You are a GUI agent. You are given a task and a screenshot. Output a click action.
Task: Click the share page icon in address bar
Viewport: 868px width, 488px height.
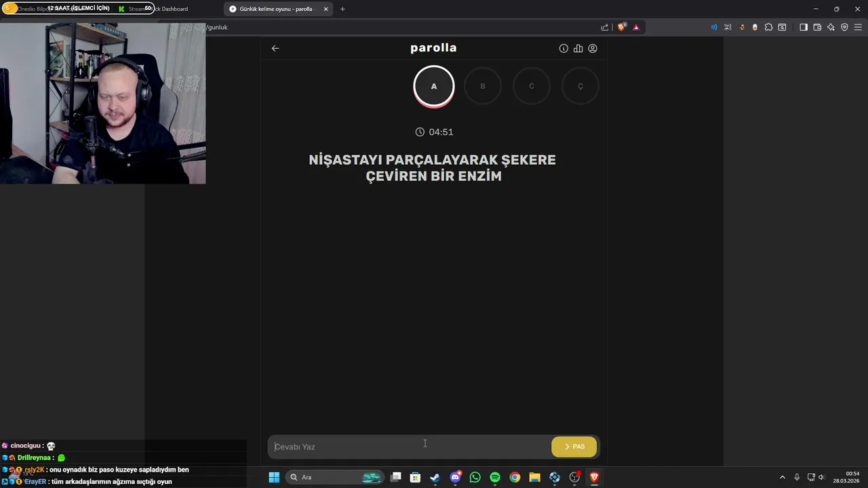tap(605, 27)
